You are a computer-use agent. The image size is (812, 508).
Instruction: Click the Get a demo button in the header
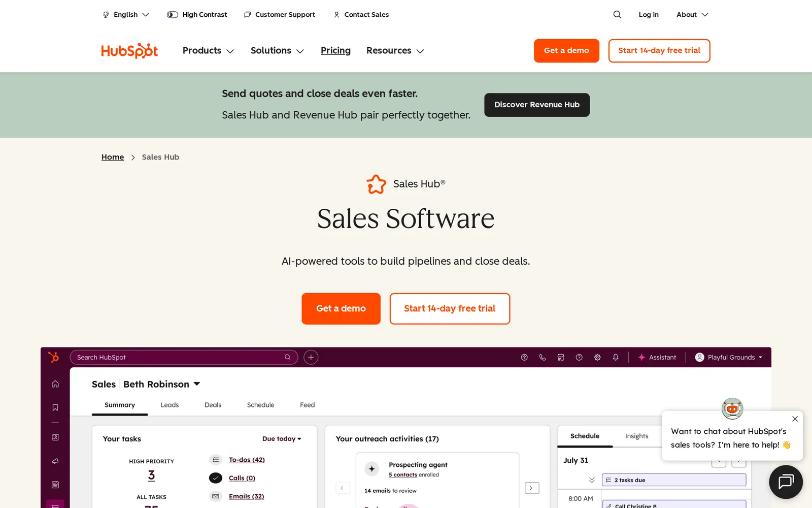pos(566,50)
